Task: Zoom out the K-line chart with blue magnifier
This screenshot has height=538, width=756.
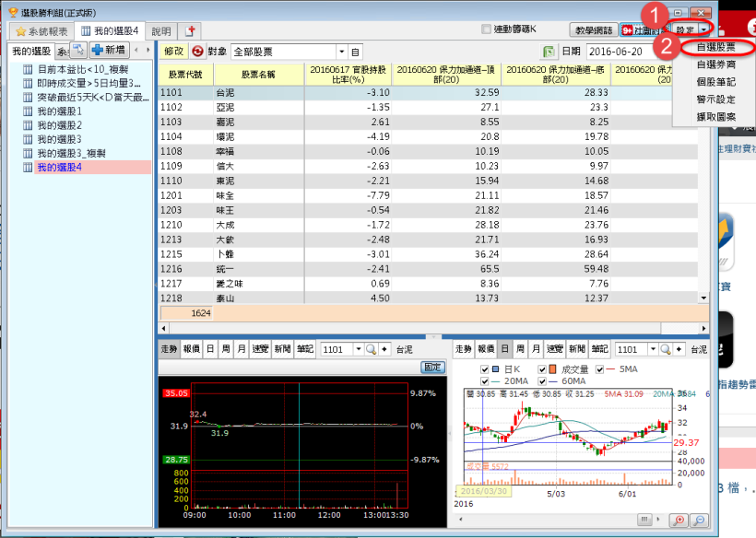Action: [x=701, y=520]
